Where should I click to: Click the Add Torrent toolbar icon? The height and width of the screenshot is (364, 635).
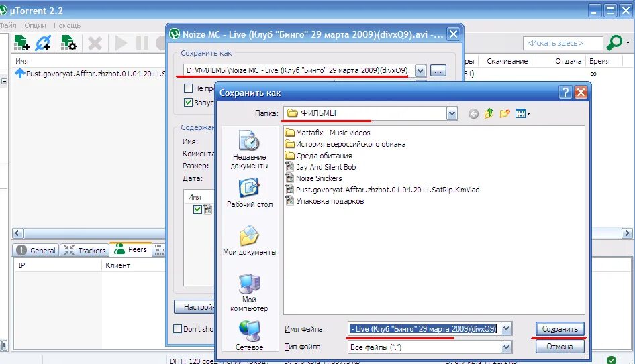(21, 42)
